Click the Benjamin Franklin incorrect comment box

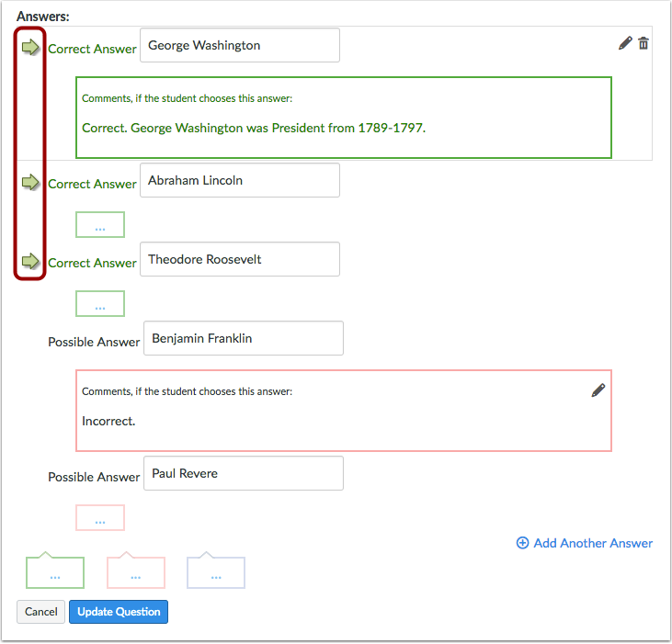pyautogui.click(x=344, y=411)
